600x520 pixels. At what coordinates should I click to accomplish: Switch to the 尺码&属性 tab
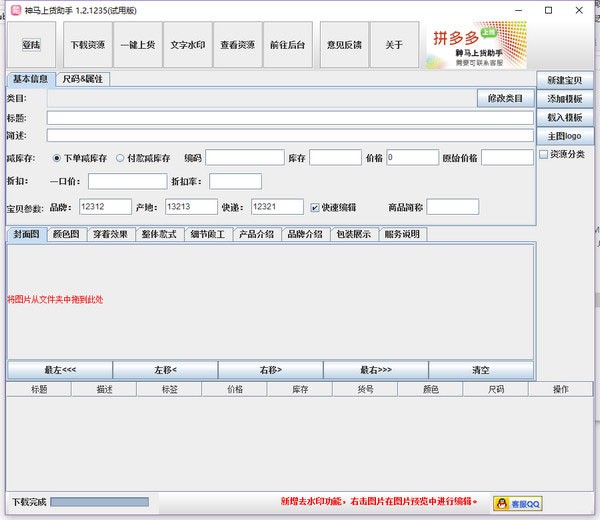point(83,79)
